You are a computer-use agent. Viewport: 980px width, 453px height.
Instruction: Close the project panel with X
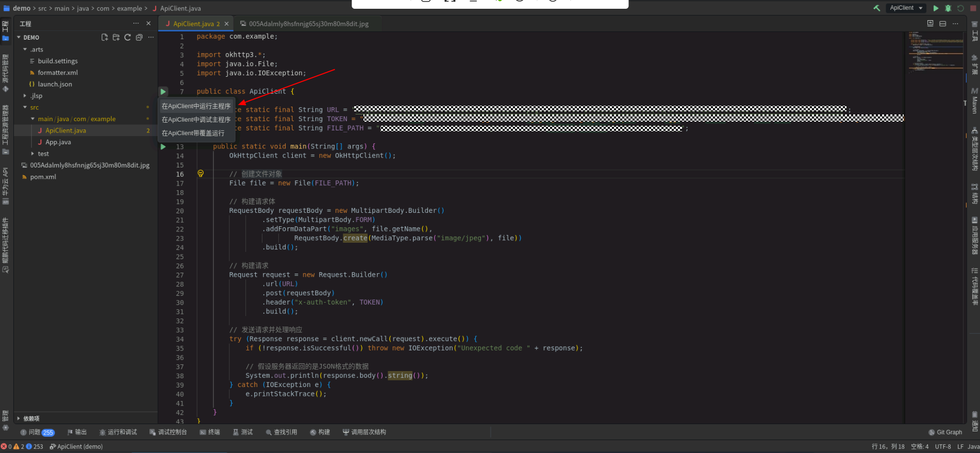click(148, 24)
